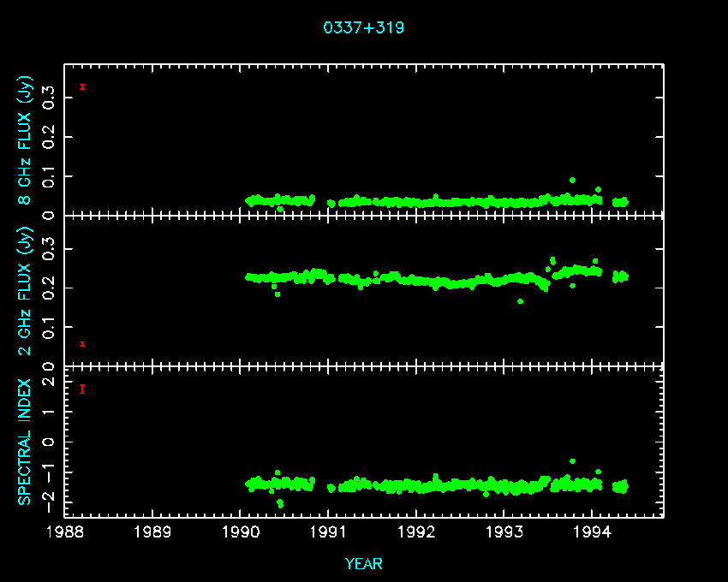
Task: Click the red error bar in 2 GHz panel
Action: tap(82, 344)
